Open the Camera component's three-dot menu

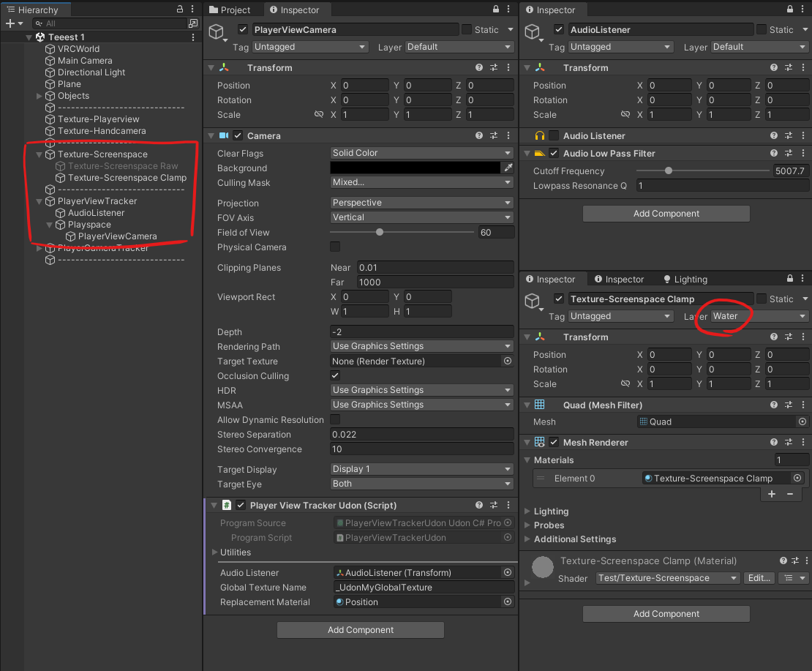pos(508,135)
